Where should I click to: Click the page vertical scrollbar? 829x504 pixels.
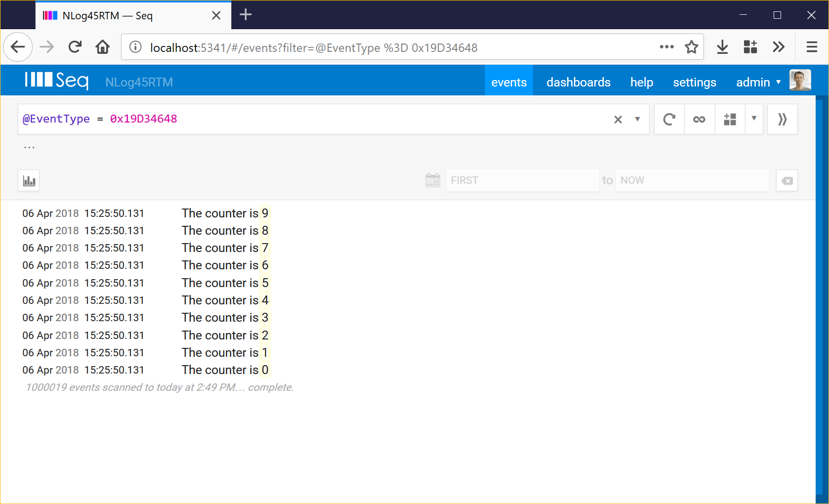[x=819, y=296]
